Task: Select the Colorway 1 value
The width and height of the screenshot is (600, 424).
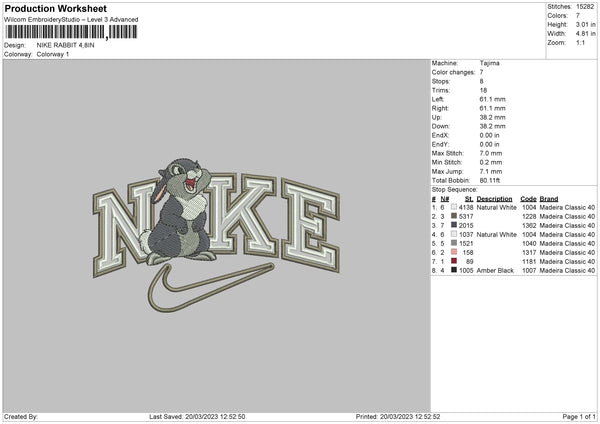Action: pyautogui.click(x=53, y=54)
